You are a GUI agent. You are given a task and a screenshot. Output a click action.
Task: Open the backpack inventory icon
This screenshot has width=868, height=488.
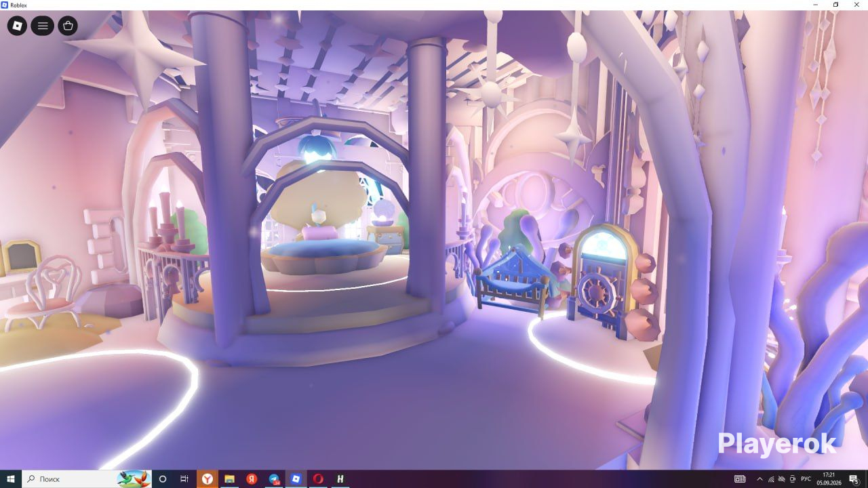pos(67,26)
